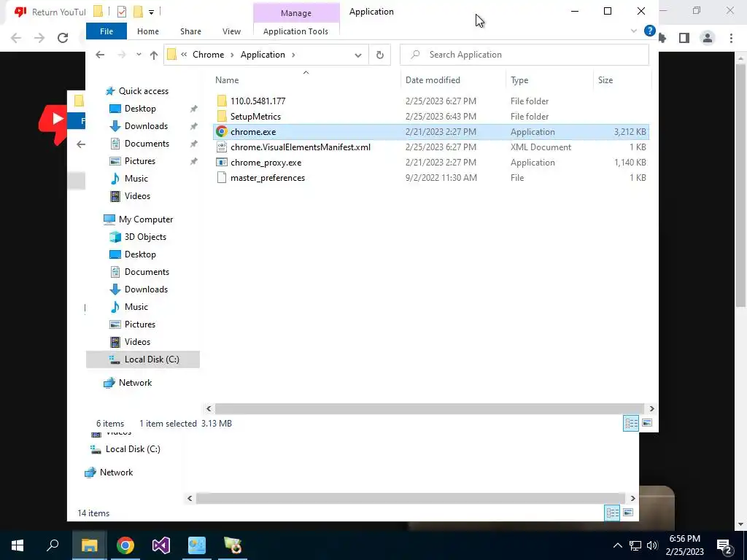747x560 pixels.
Task: Expand the ribbon with the chevron
Action: point(634,31)
